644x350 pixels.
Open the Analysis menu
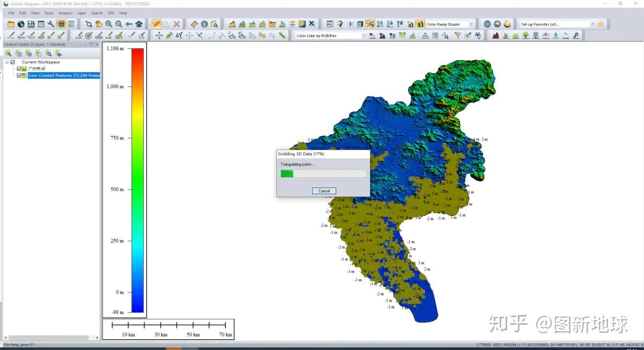pos(65,13)
